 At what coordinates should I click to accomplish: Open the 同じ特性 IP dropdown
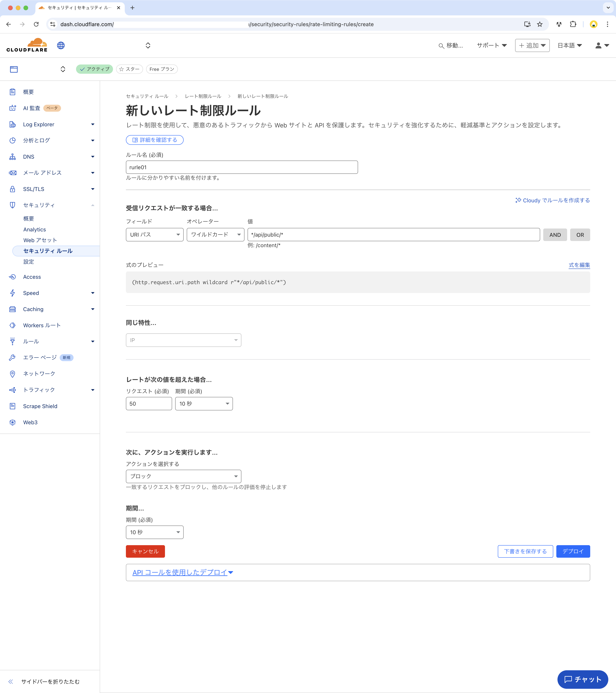(183, 340)
